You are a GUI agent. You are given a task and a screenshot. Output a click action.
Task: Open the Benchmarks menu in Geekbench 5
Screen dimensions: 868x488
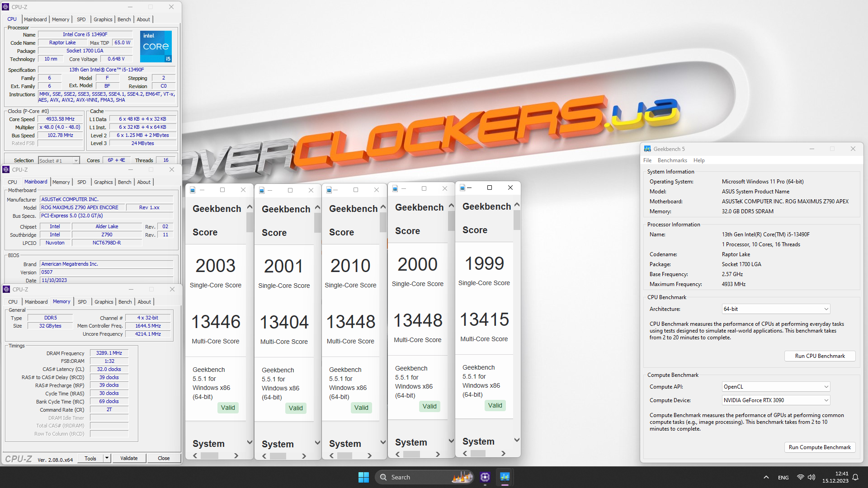click(x=672, y=160)
